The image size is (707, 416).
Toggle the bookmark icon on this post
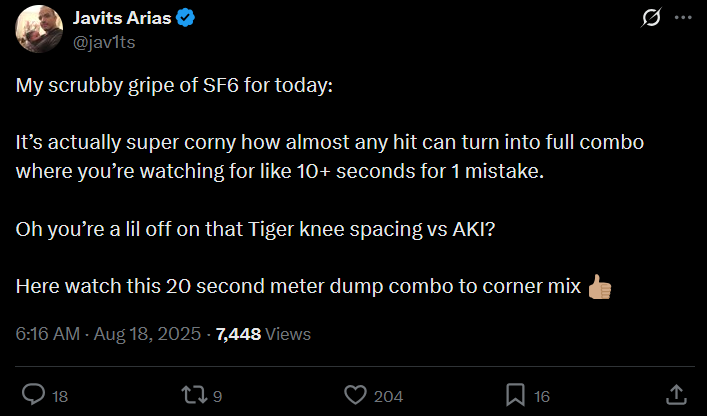[x=516, y=395]
